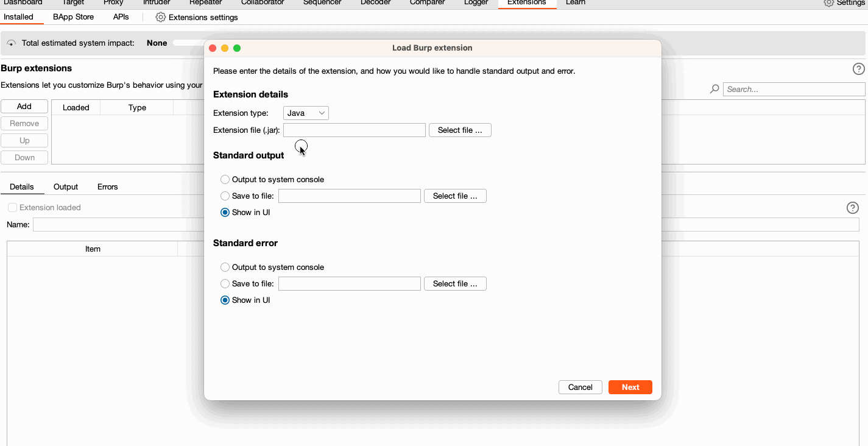Click the Remove extension button
The height and width of the screenshot is (446, 868).
click(24, 124)
